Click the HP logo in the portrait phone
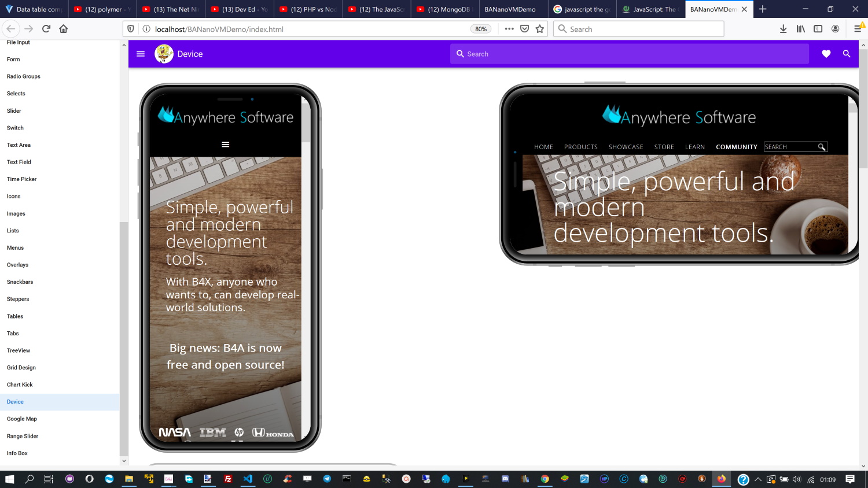 point(239,432)
